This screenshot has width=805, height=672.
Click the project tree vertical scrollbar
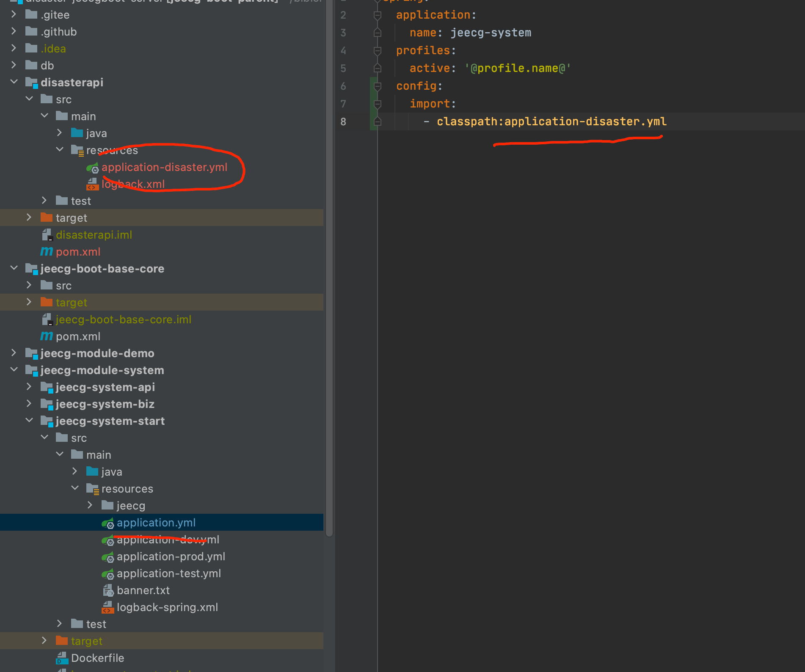[329, 271]
